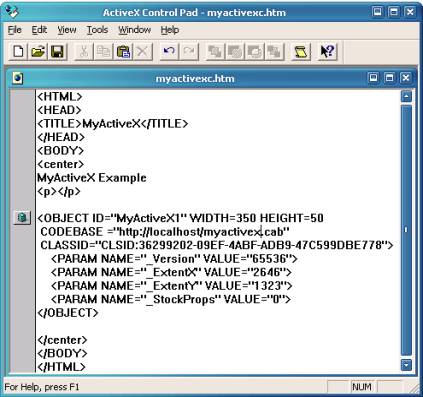Click the Paste clipboard icon

[123, 52]
